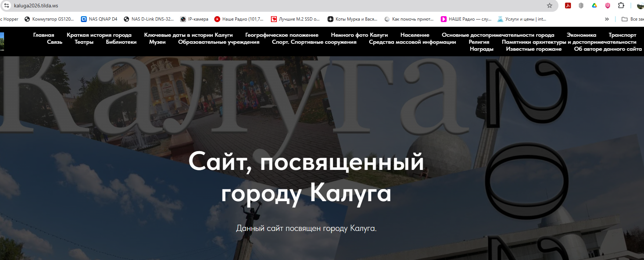Open Ключевые даты в истории Калуги

pos(189,35)
